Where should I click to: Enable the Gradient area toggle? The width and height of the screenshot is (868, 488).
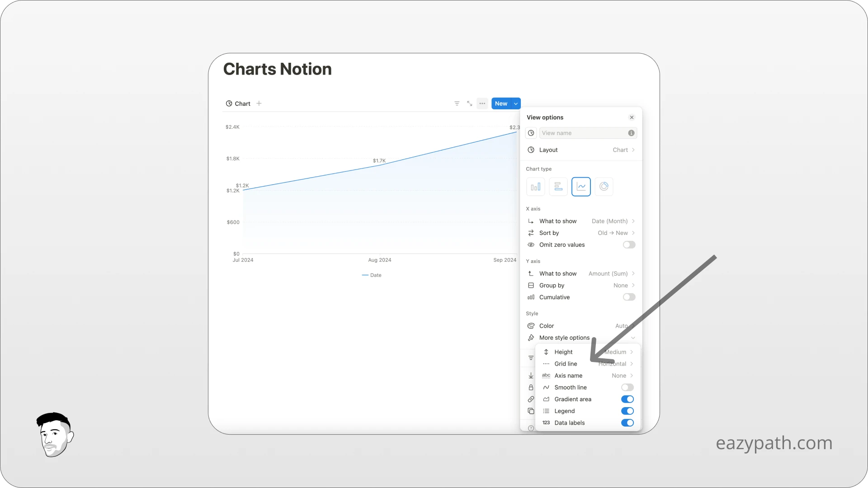coord(627,399)
